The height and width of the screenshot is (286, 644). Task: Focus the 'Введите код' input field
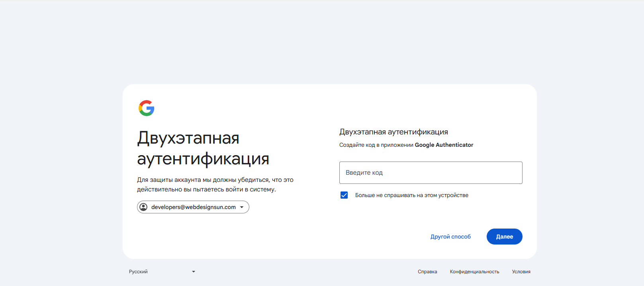coord(431,173)
